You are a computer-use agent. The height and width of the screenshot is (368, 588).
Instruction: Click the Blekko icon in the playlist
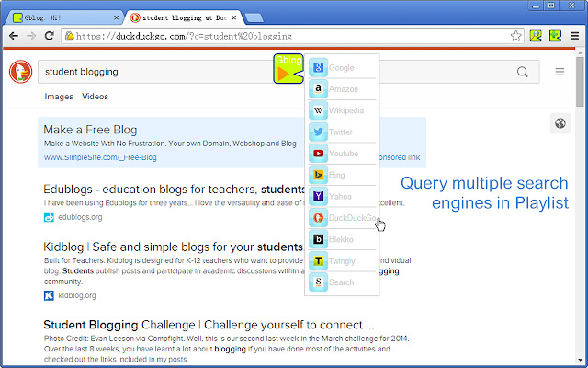tap(318, 239)
